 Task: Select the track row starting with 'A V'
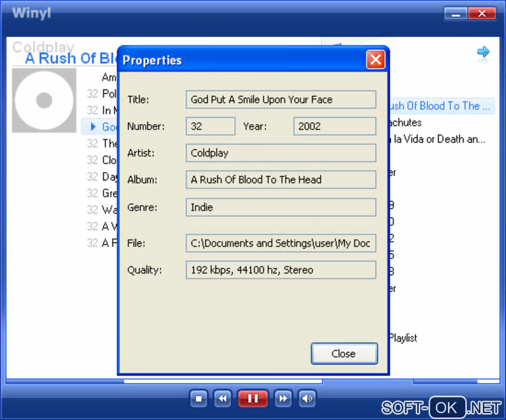(x=102, y=226)
